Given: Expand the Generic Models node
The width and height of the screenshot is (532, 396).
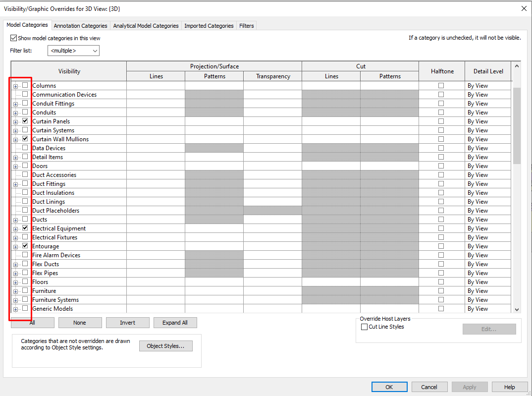Looking at the screenshot, I should pyautogui.click(x=16, y=309).
